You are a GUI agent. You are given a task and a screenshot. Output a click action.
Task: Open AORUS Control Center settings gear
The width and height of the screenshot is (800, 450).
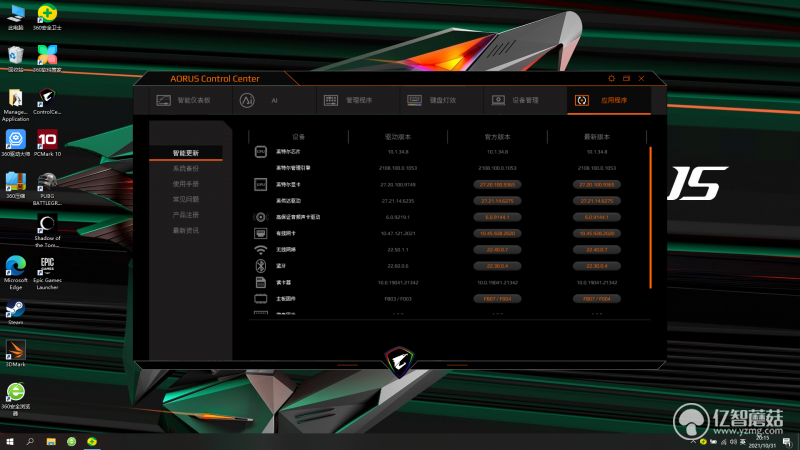[x=611, y=79]
